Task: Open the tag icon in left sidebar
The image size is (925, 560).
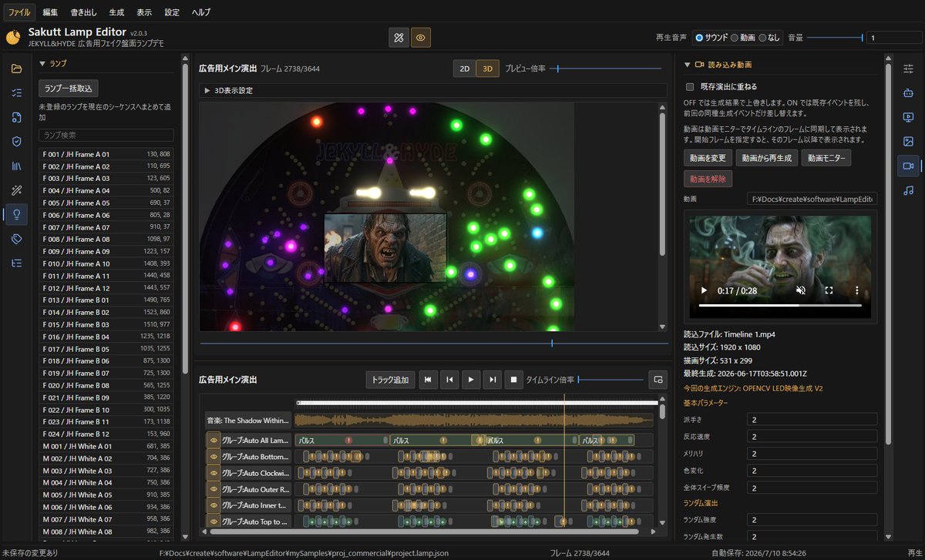Action: pos(16,239)
